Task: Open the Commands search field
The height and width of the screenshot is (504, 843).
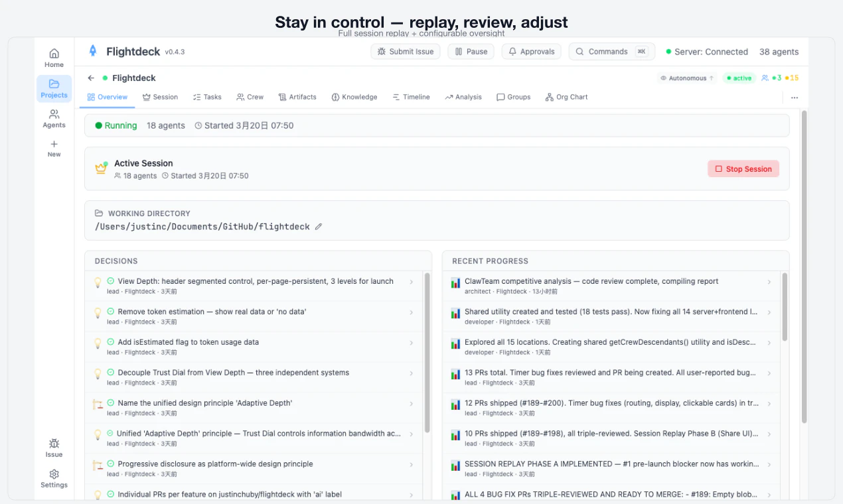Action: tap(612, 52)
